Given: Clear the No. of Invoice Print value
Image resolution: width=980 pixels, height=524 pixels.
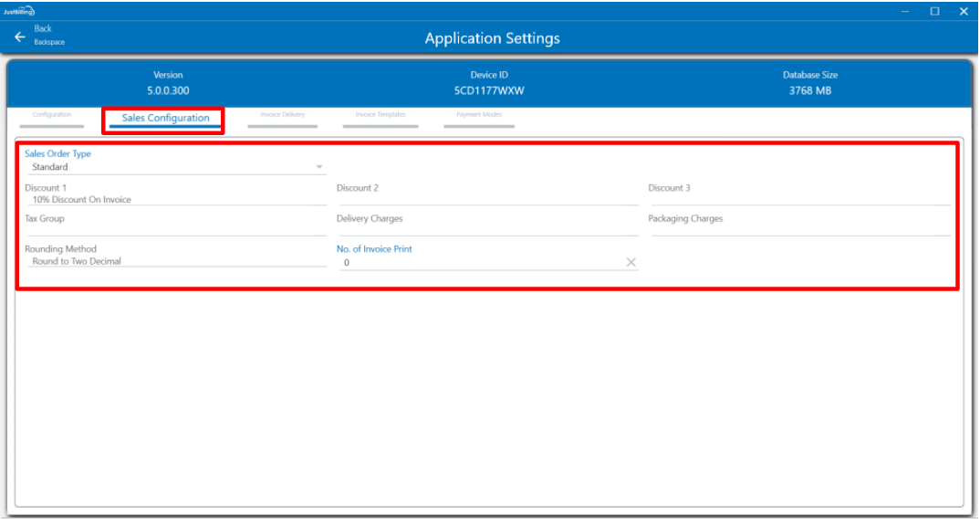Looking at the screenshot, I should (631, 263).
